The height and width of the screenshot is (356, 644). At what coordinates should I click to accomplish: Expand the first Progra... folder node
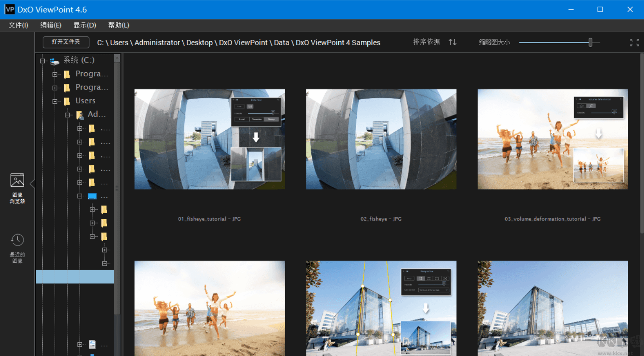pos(55,74)
